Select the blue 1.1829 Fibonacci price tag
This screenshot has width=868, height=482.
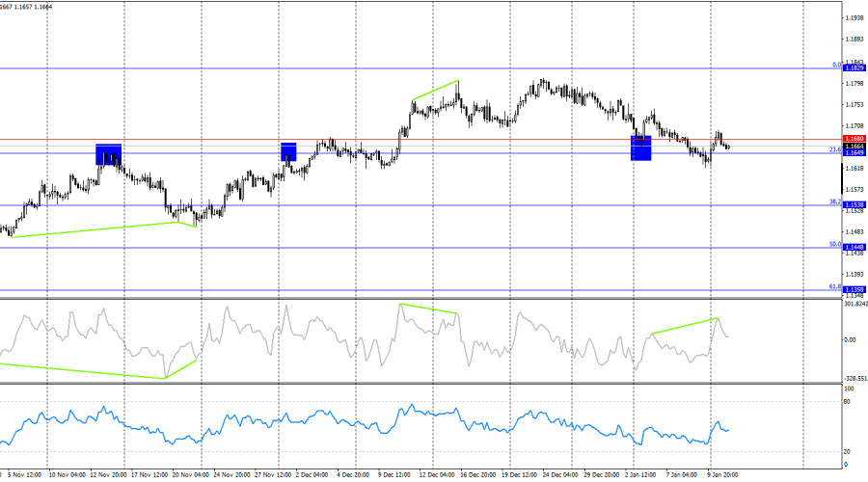click(x=854, y=67)
